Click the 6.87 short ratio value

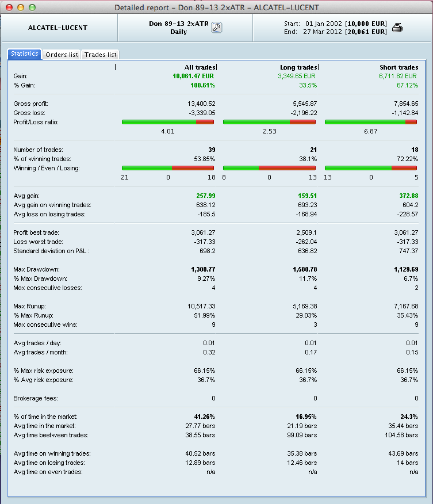pyautogui.click(x=371, y=131)
